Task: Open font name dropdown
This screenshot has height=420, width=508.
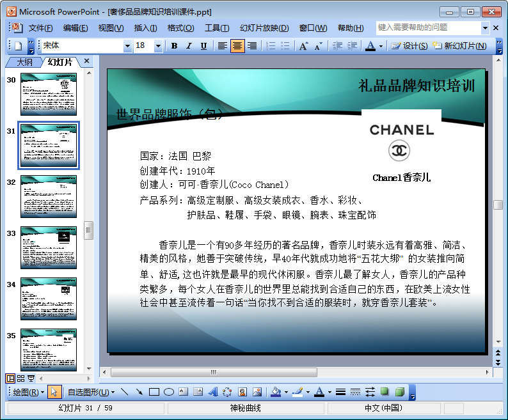Action: point(127,46)
